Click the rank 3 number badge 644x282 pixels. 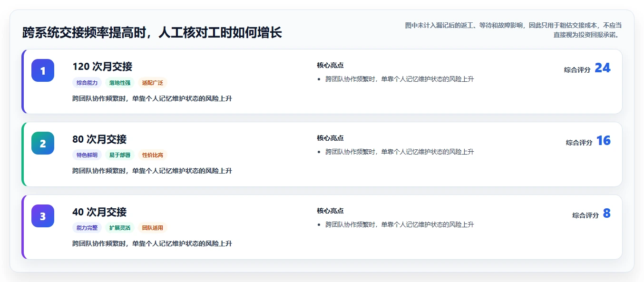(x=43, y=216)
